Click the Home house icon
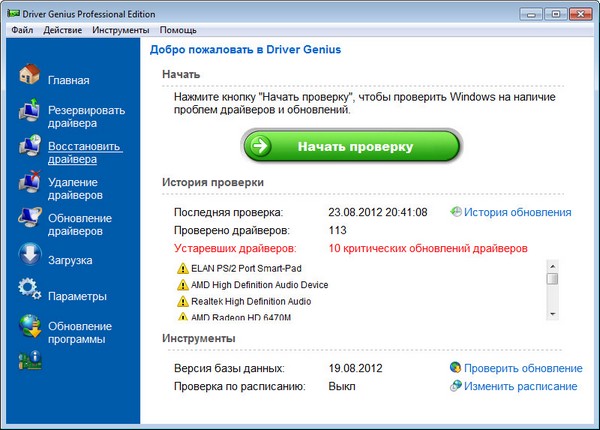 pyautogui.click(x=29, y=74)
